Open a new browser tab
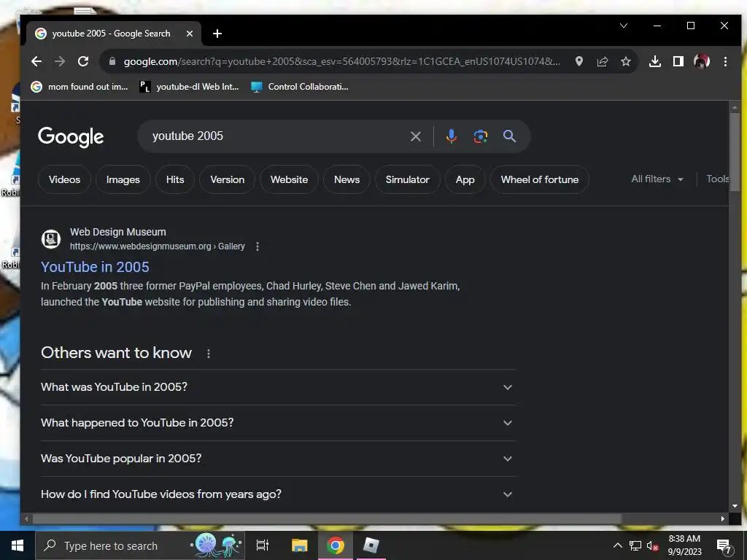Screen dimensions: 747x560 point(217,34)
